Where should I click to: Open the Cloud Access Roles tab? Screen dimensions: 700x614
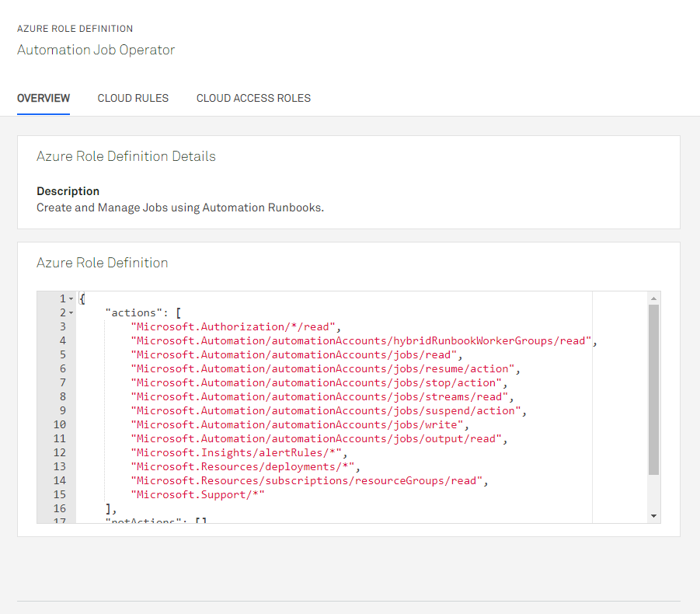[x=253, y=98]
